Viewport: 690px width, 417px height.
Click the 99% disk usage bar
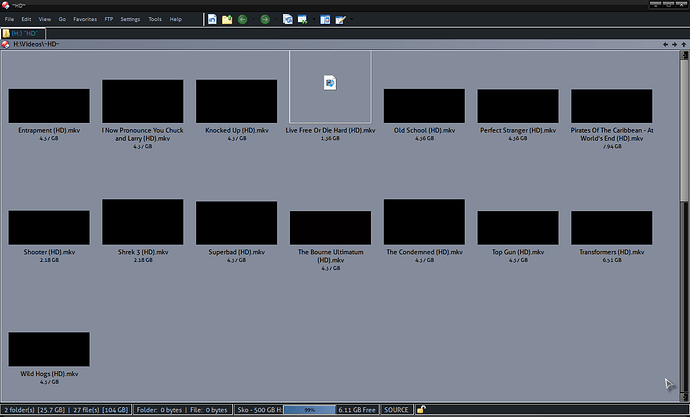point(309,410)
